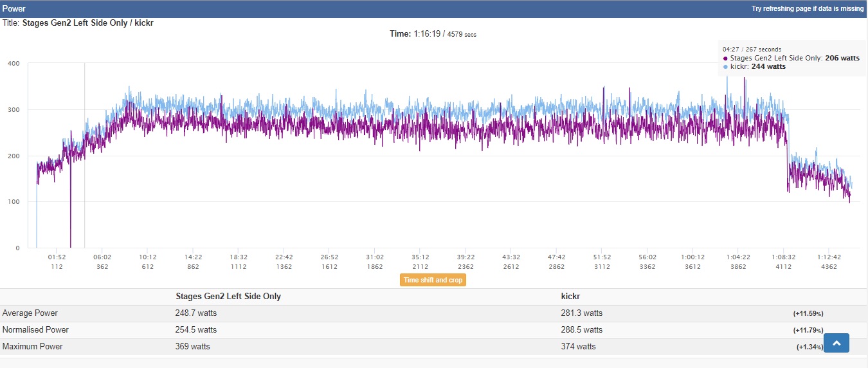Click the kickr column header

click(x=571, y=297)
